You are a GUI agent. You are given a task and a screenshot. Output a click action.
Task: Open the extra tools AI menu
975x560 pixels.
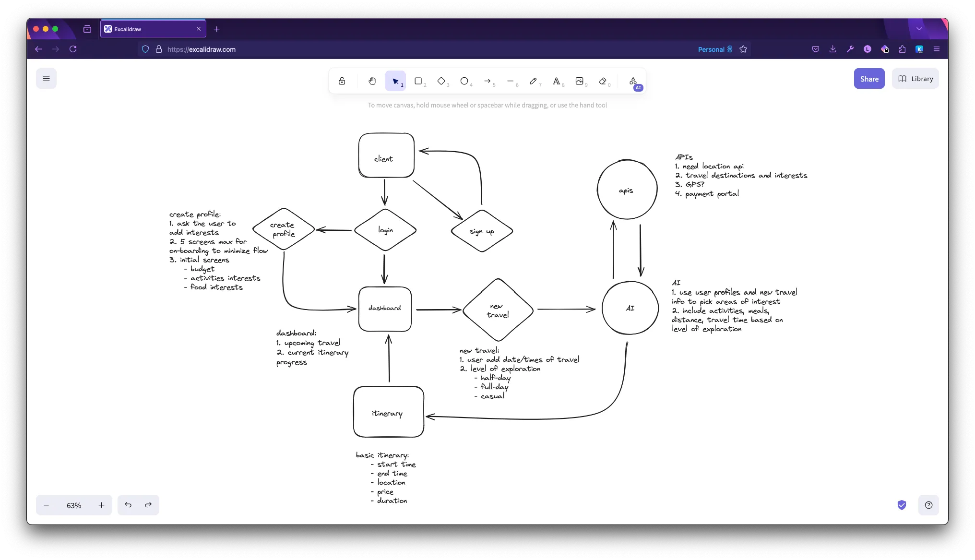point(633,82)
